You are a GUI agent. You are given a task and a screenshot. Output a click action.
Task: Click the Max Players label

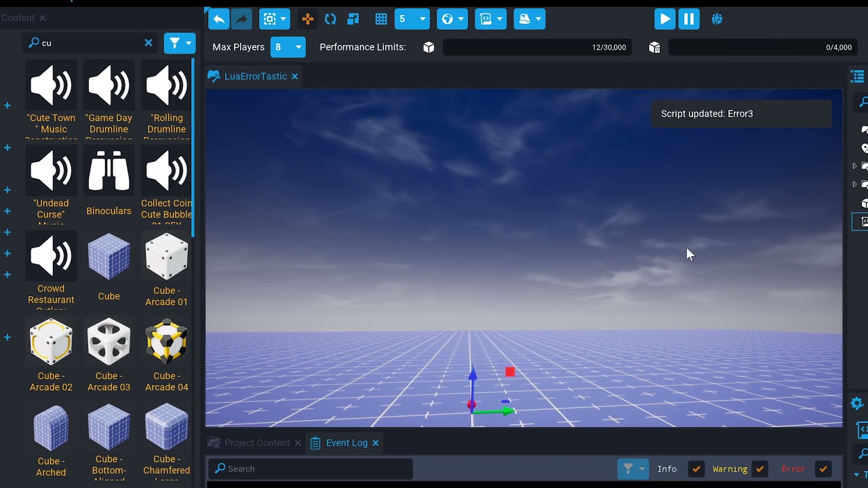[239, 47]
